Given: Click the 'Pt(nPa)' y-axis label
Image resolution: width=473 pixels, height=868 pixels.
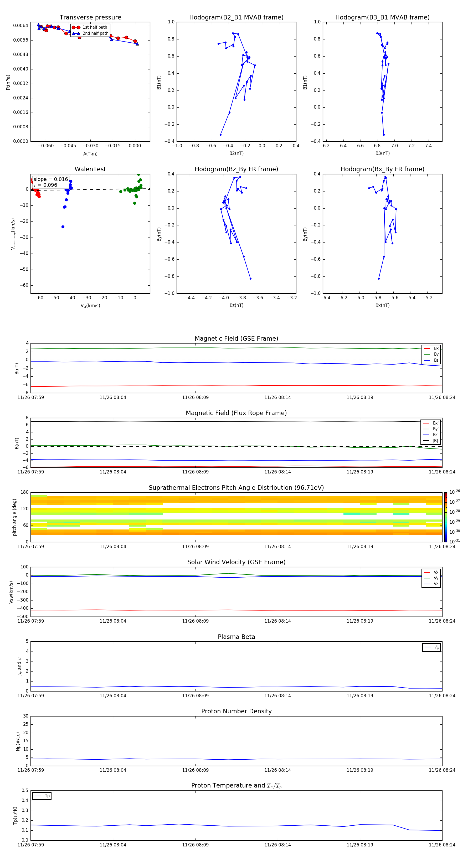Looking at the screenshot, I should pyautogui.click(x=8, y=82).
